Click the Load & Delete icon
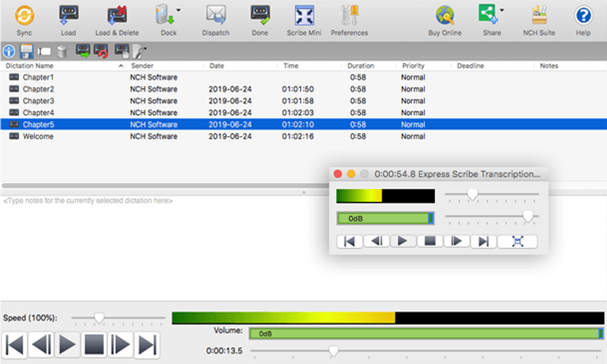Viewport: 607px width, 364px height. (x=117, y=16)
